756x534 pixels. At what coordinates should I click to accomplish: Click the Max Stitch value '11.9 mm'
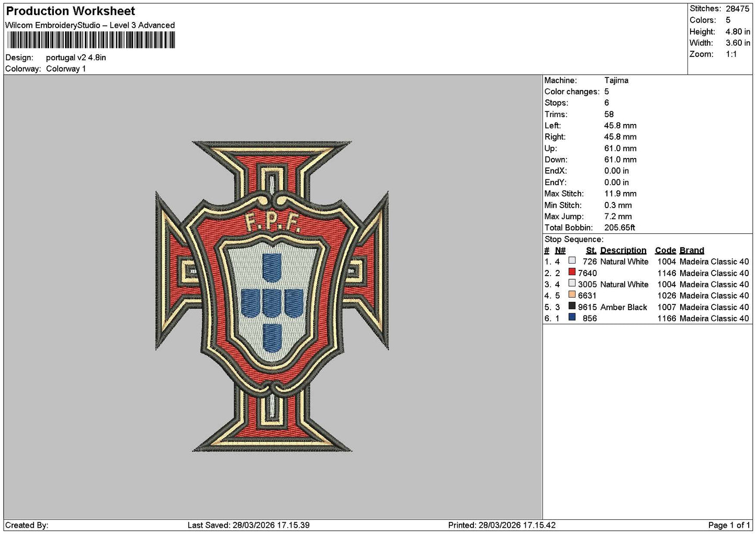620,194
